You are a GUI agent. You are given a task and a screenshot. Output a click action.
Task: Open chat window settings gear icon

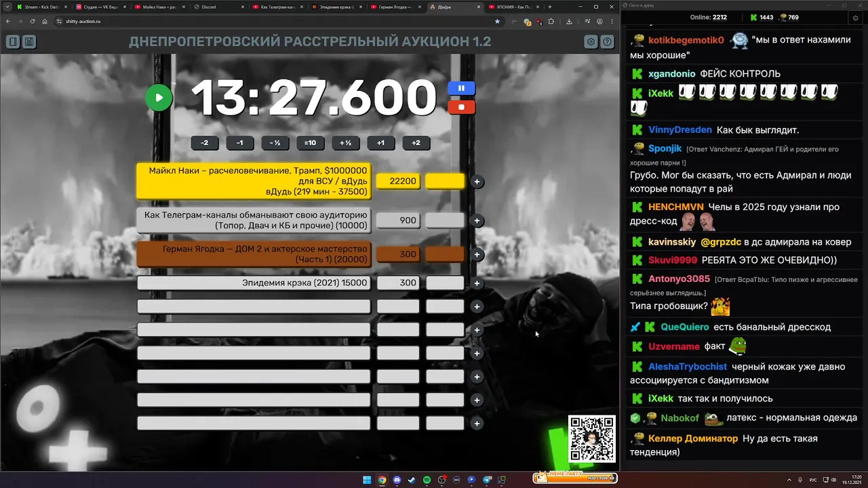click(x=856, y=18)
